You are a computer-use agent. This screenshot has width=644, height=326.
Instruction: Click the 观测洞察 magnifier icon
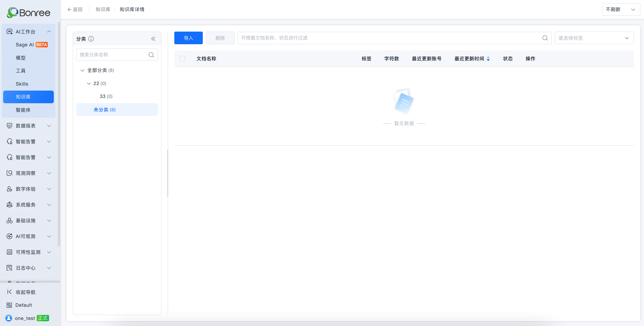tap(9, 173)
